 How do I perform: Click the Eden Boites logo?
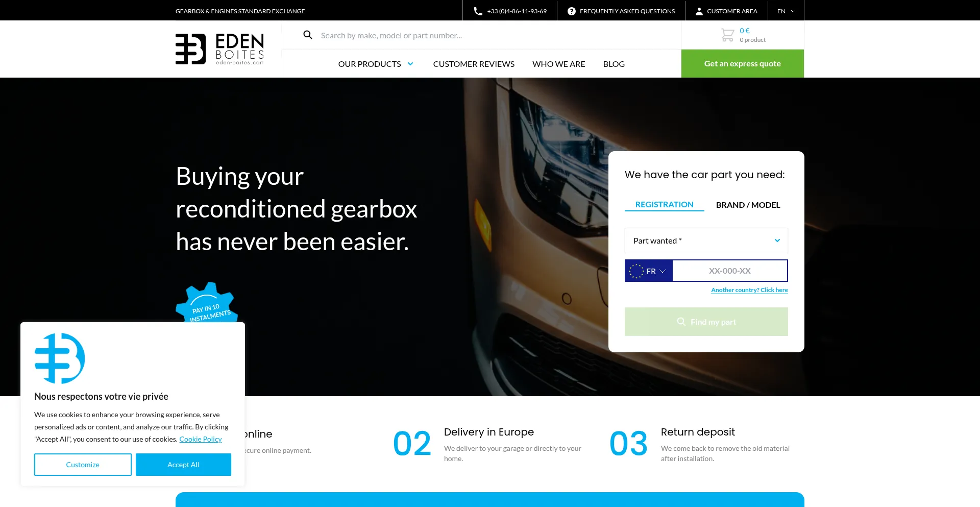click(220, 49)
